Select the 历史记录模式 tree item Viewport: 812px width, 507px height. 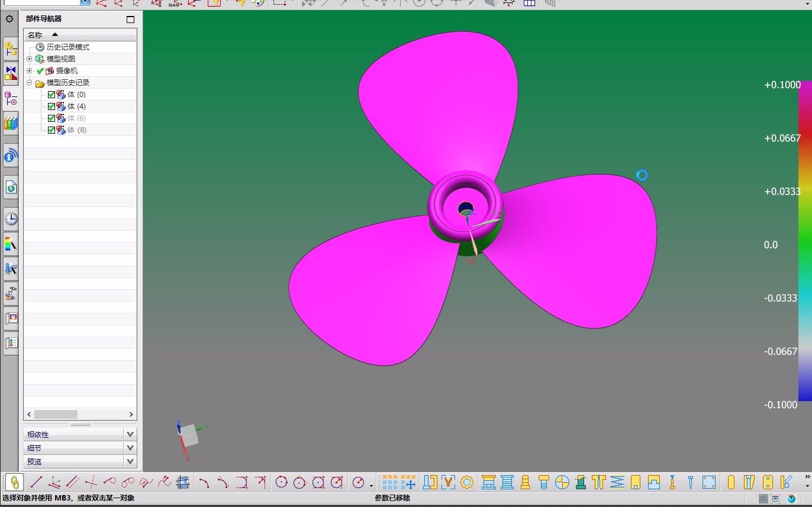point(68,47)
